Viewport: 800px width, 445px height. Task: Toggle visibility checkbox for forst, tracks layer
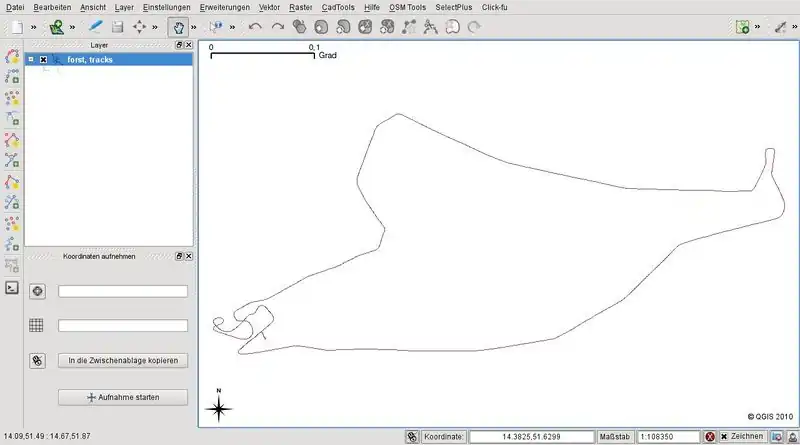(x=43, y=60)
